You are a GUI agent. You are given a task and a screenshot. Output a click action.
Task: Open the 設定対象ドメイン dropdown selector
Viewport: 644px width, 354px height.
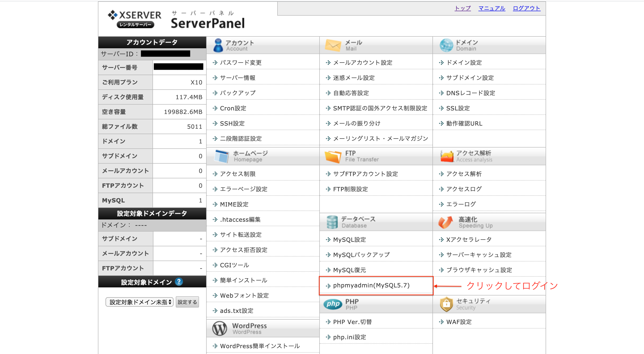[140, 302]
